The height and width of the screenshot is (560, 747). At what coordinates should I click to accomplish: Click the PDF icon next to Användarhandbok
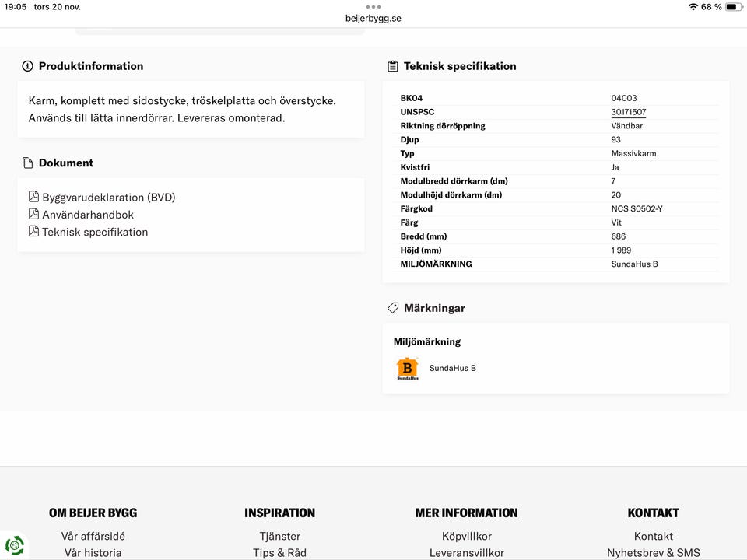pyautogui.click(x=33, y=214)
